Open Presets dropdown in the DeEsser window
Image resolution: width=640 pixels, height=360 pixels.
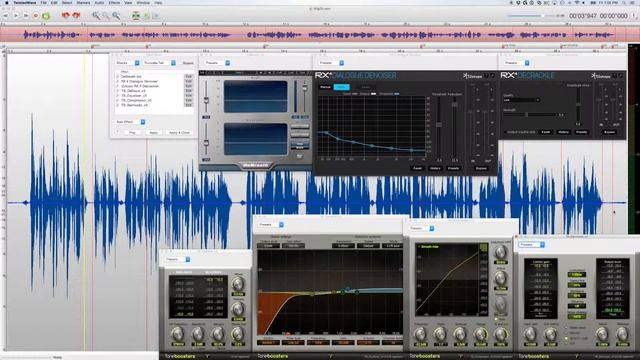[x=178, y=259]
